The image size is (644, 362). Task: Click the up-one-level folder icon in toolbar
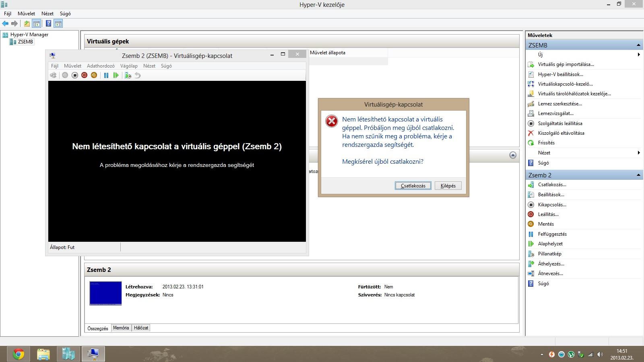pyautogui.click(x=27, y=23)
